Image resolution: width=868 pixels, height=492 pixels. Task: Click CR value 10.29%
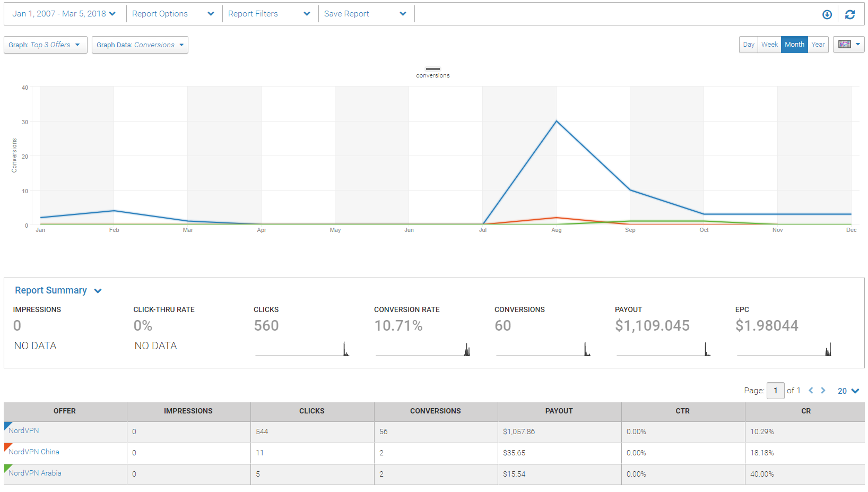pos(762,431)
